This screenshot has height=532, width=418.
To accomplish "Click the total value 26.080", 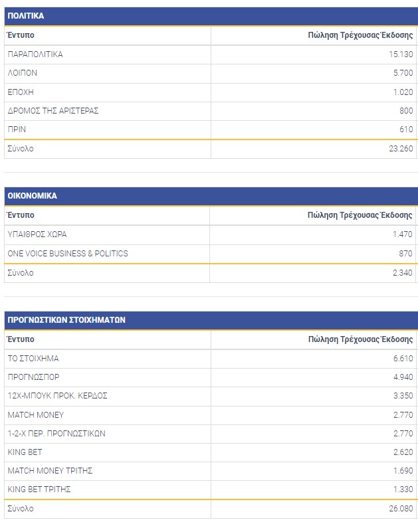I will (400, 509).
